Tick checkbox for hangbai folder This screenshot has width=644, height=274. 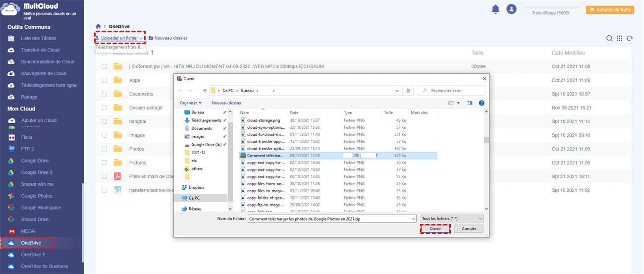click(x=105, y=121)
